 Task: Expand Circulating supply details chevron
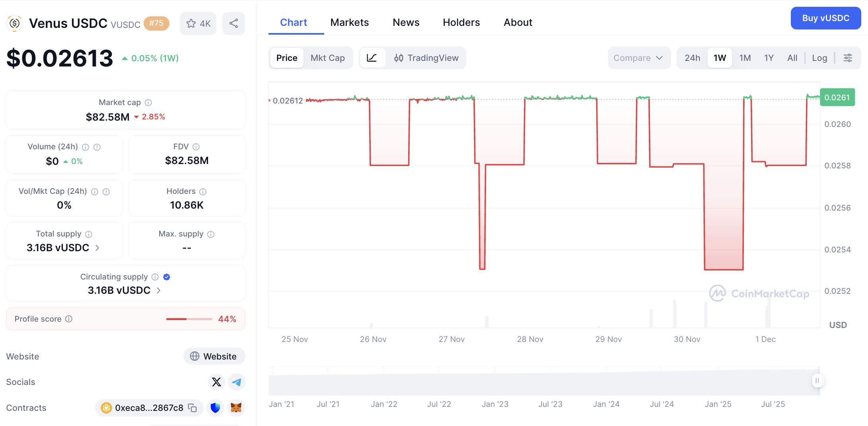[x=159, y=291]
